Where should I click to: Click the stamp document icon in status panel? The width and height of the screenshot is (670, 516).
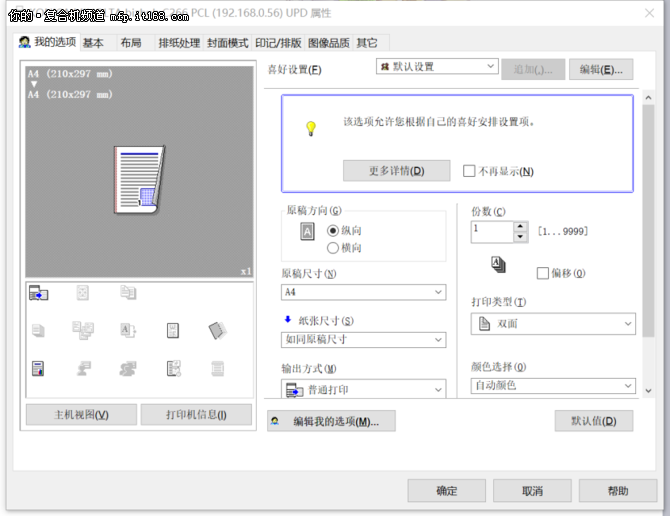tap(173, 368)
